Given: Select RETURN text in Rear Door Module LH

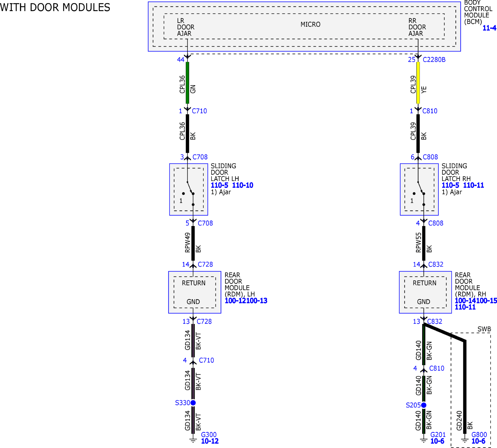Looking at the screenshot, I should (x=193, y=283).
